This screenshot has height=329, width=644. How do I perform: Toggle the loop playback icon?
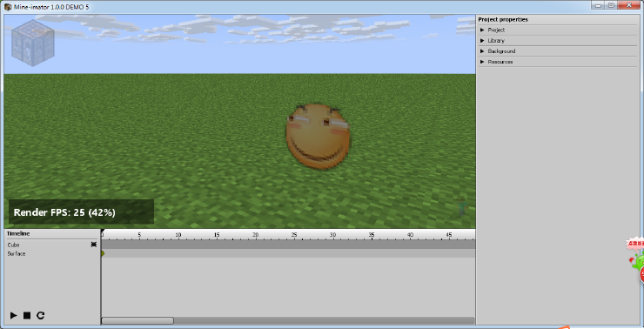pyautogui.click(x=40, y=315)
